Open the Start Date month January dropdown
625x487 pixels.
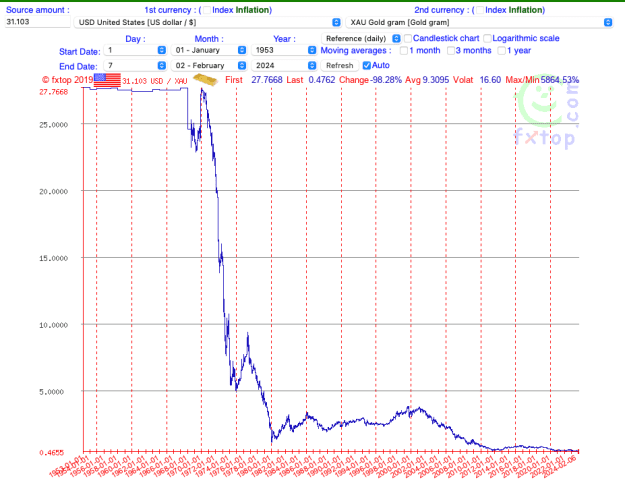209,50
